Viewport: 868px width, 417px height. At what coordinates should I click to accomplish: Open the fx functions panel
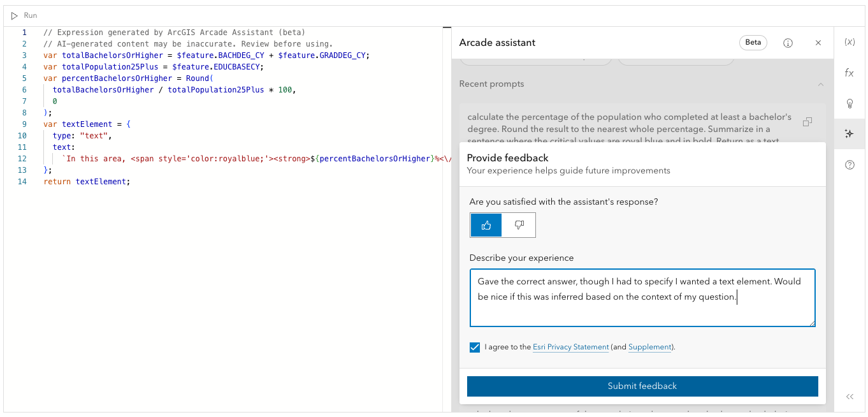pos(850,73)
